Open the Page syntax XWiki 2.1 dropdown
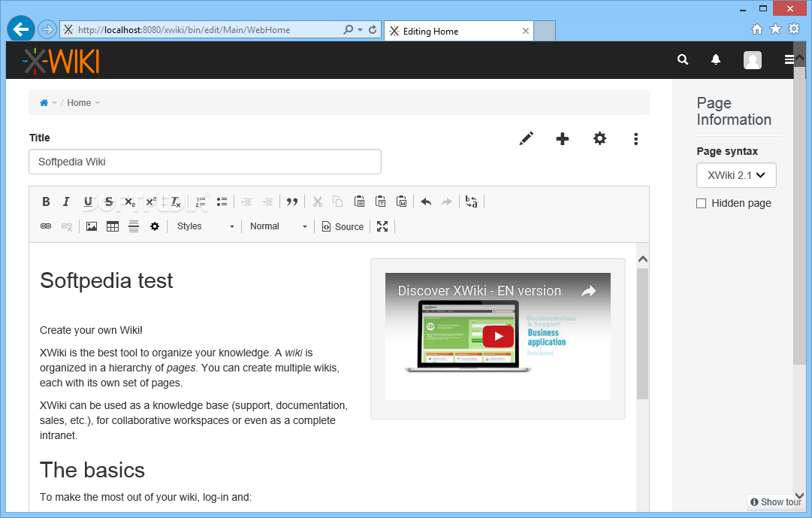Image resolution: width=812 pixels, height=518 pixels. click(736, 175)
